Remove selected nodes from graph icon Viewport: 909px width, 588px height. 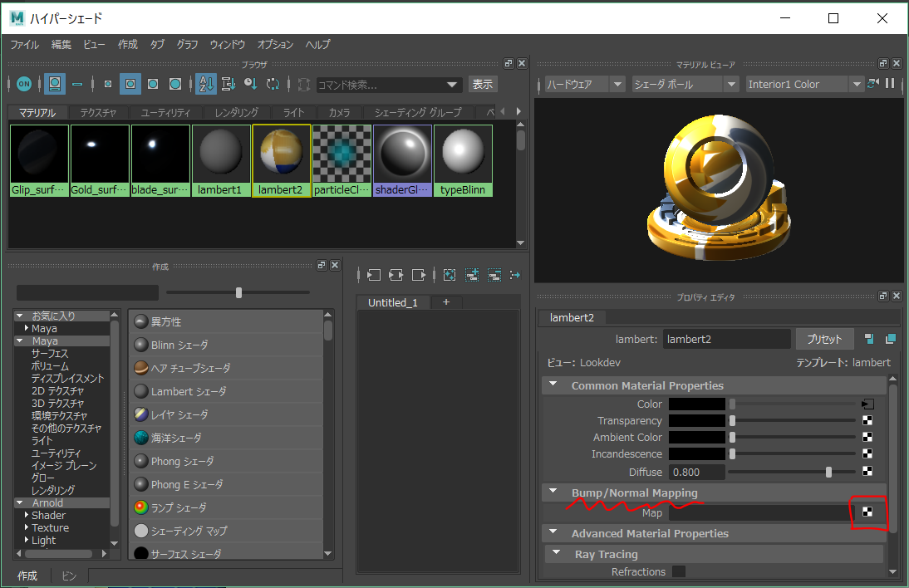[494, 275]
